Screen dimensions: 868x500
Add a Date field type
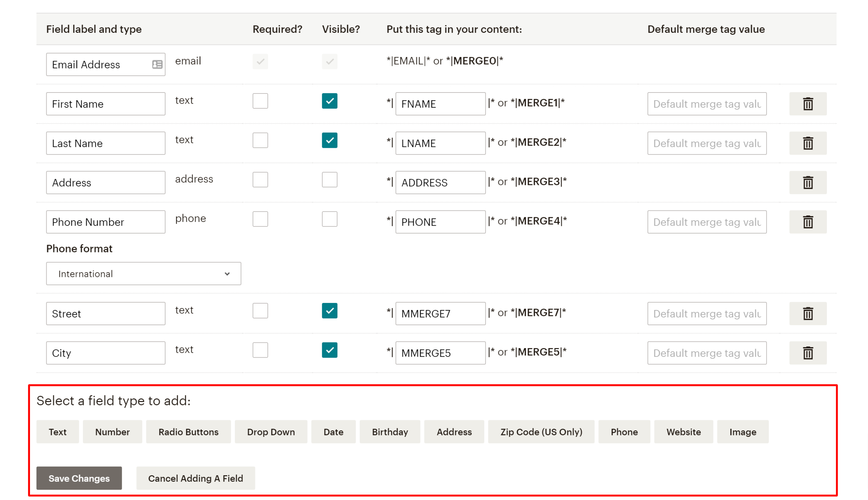click(333, 432)
